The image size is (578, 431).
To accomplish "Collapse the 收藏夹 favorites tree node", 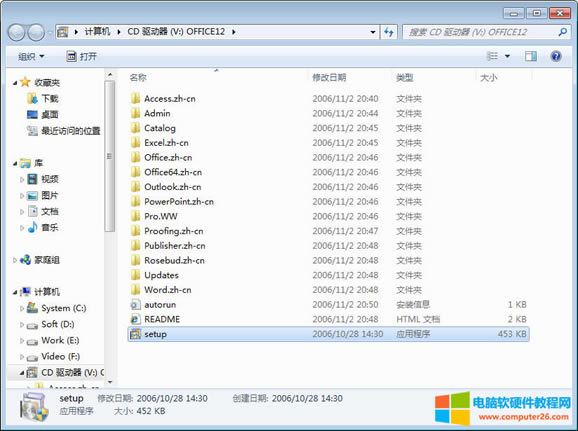I will 15,83.
